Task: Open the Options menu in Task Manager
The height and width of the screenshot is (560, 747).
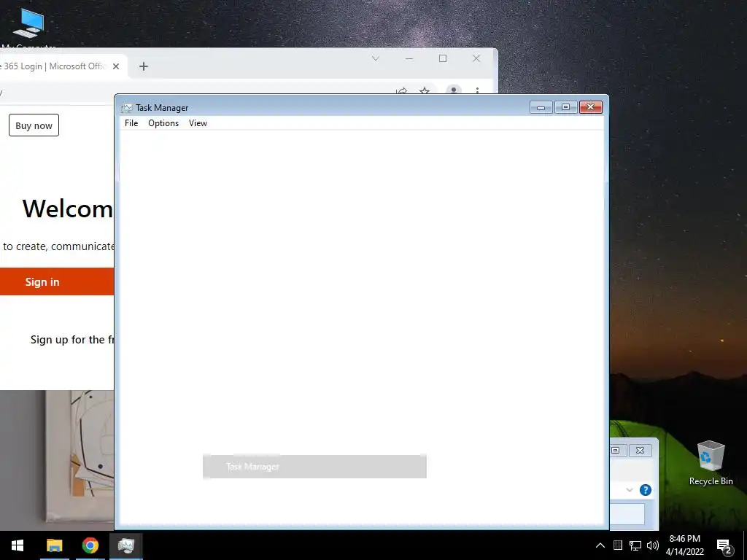Action: 163,122
